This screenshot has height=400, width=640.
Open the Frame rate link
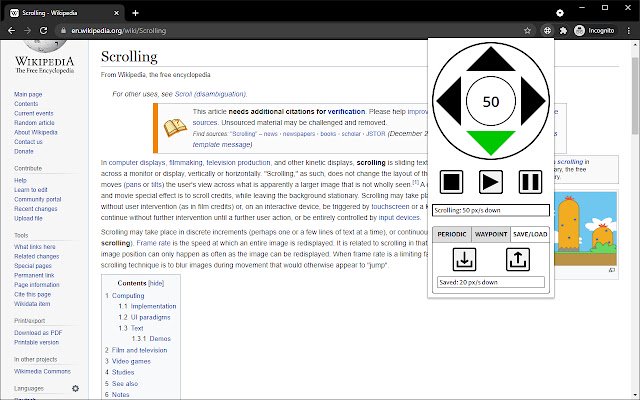click(152, 243)
